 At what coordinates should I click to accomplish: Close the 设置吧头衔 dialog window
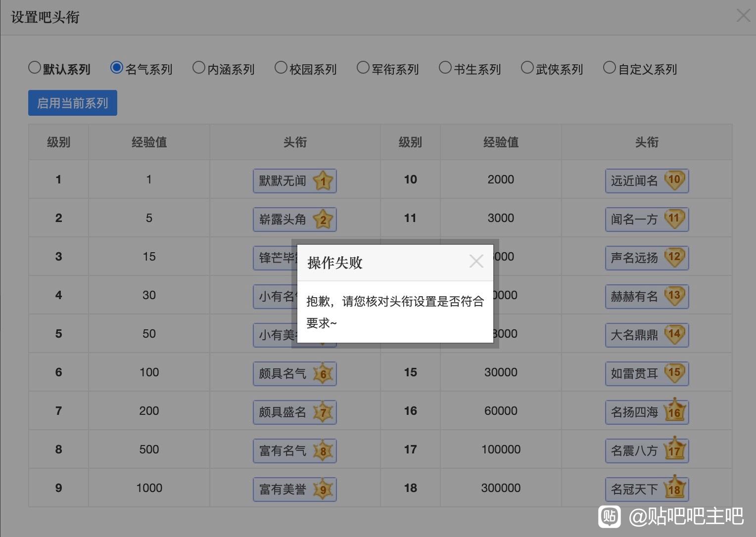coord(743,15)
